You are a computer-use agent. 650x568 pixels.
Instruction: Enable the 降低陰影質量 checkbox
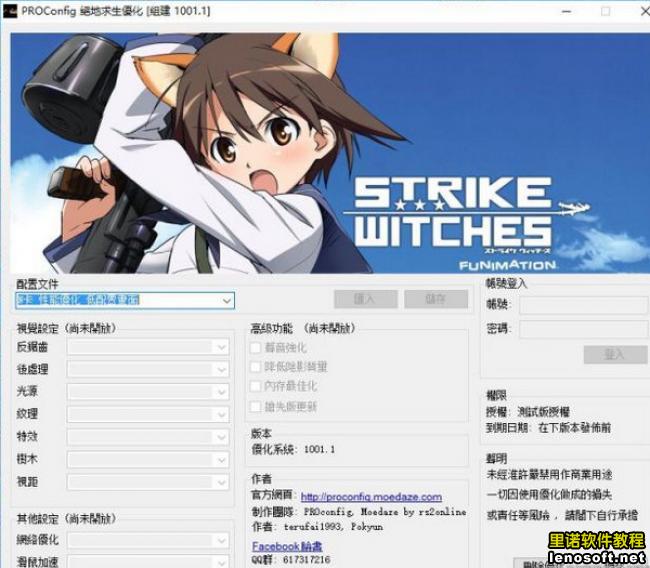(255, 367)
